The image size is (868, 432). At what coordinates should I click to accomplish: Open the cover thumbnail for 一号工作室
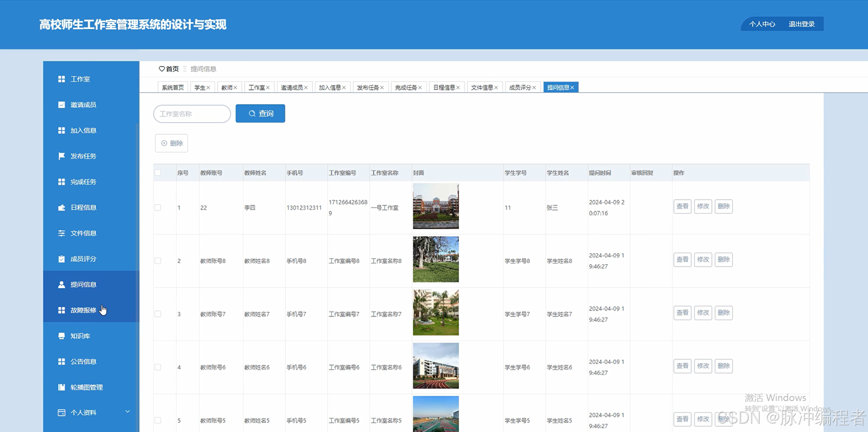tap(436, 206)
